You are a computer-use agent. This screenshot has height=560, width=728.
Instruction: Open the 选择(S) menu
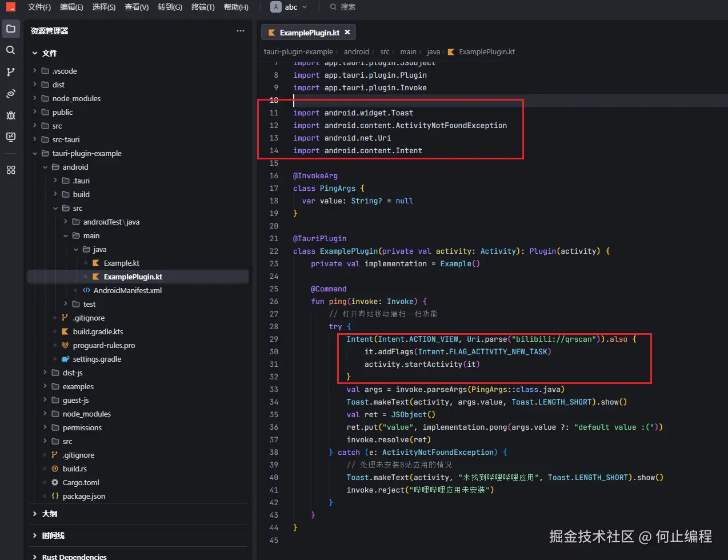pos(104,7)
